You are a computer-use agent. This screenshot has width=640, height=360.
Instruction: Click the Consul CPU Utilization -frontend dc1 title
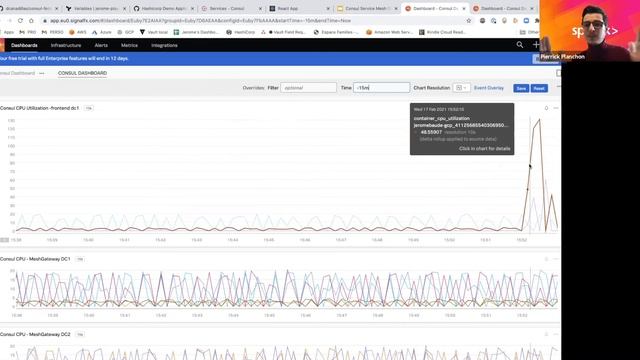40,108
